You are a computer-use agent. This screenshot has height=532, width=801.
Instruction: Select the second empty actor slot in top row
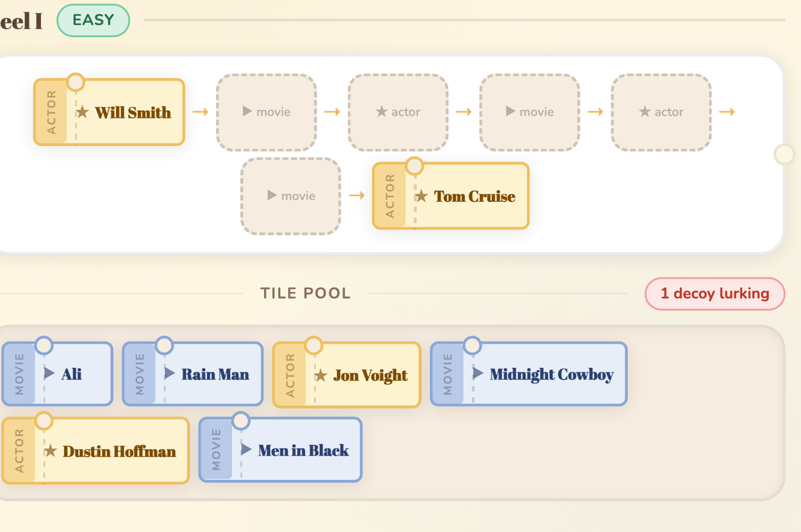coord(661,112)
